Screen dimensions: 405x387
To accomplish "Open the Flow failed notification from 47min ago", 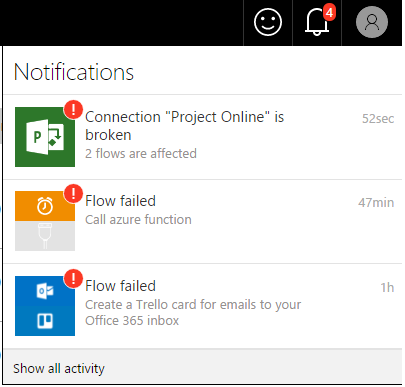I will pyautogui.click(x=203, y=222).
